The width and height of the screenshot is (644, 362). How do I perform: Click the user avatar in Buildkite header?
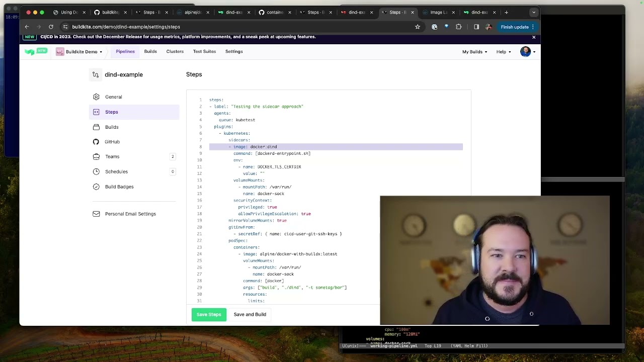525,51
